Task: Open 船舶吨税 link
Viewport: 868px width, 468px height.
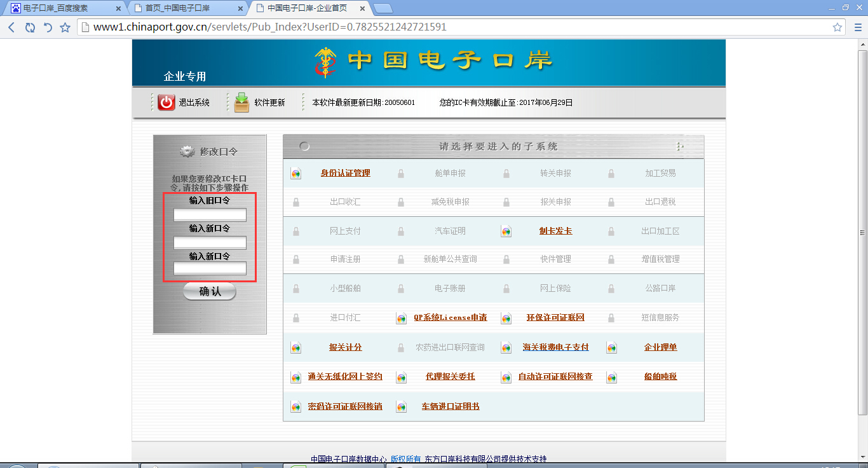Action: (x=660, y=376)
